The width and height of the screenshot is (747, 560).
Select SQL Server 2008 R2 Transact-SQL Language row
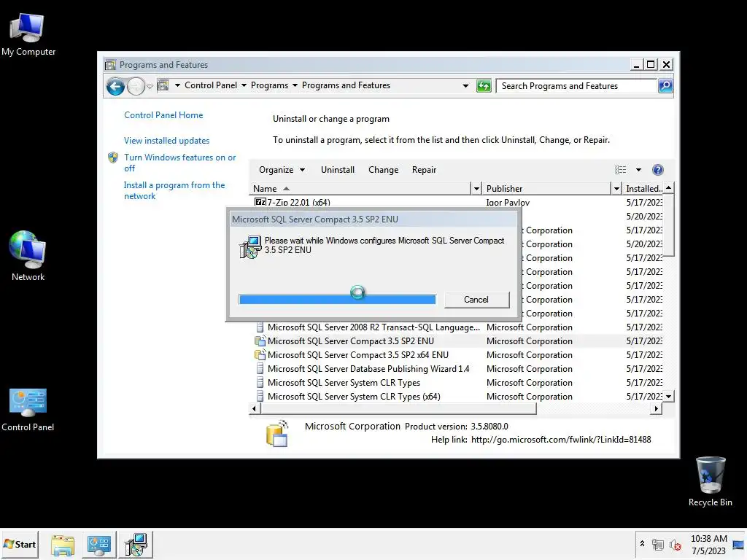coord(373,327)
